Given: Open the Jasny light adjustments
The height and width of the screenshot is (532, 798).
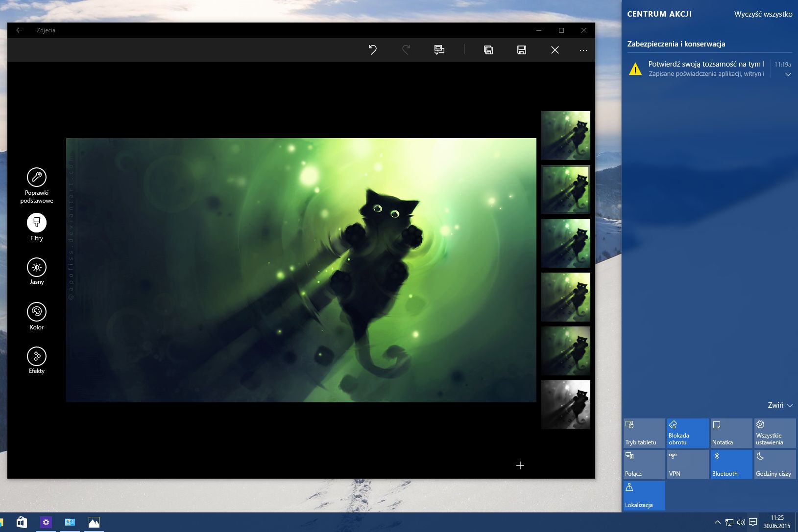Looking at the screenshot, I should (37, 271).
